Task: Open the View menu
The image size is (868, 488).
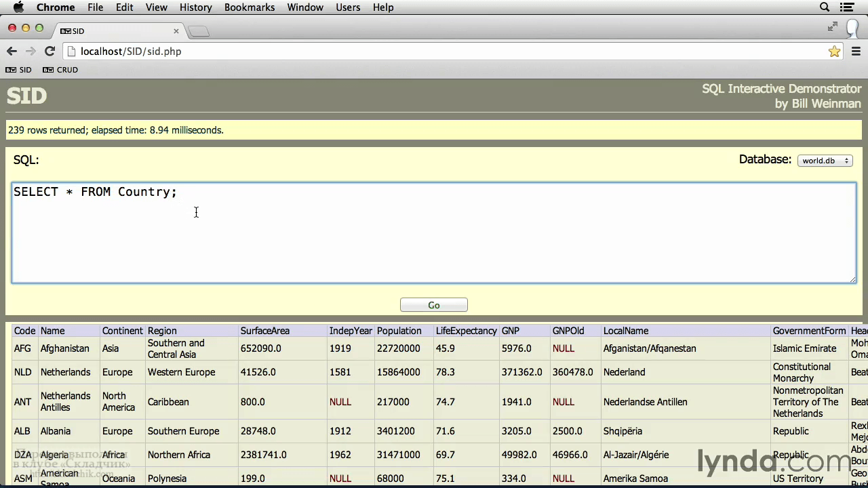Action: [157, 7]
